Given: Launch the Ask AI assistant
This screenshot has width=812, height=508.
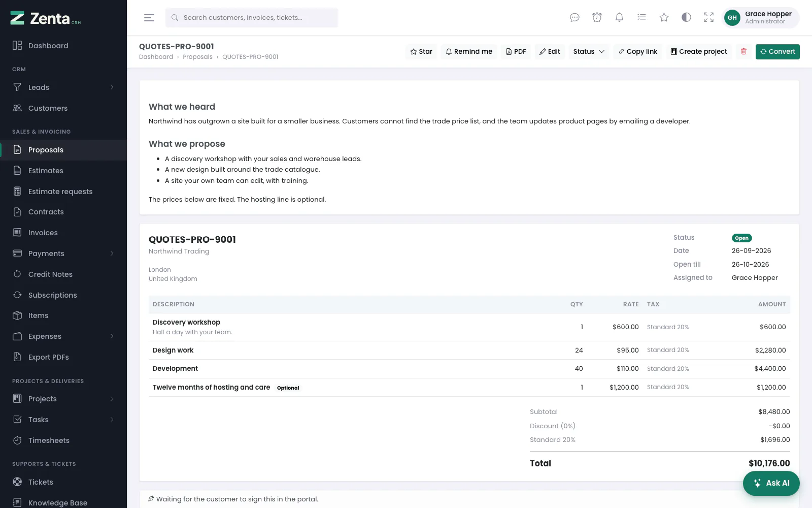Looking at the screenshot, I should [771, 483].
